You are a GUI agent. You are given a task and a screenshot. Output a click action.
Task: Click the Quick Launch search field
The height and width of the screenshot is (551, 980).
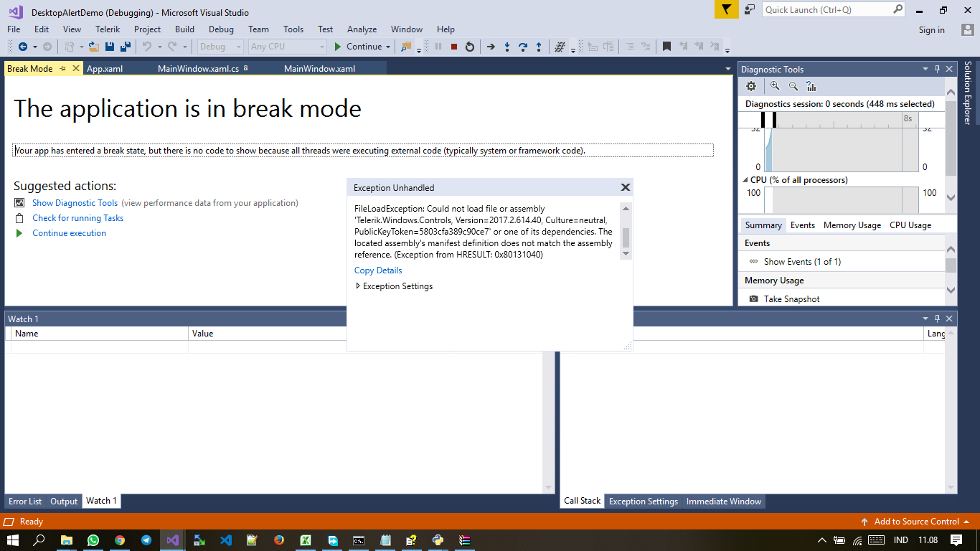click(828, 9)
